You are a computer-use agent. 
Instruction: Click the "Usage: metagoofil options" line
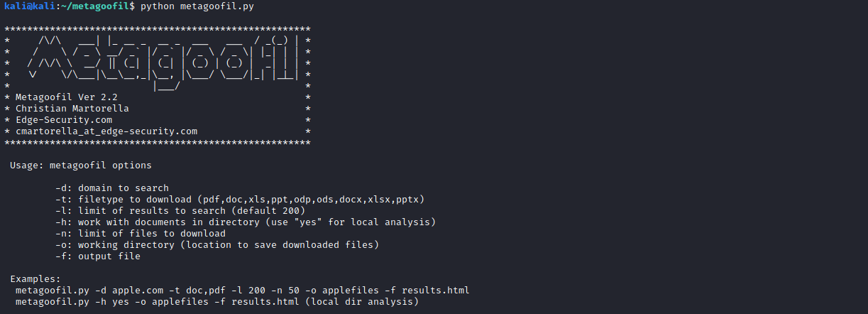80,166
